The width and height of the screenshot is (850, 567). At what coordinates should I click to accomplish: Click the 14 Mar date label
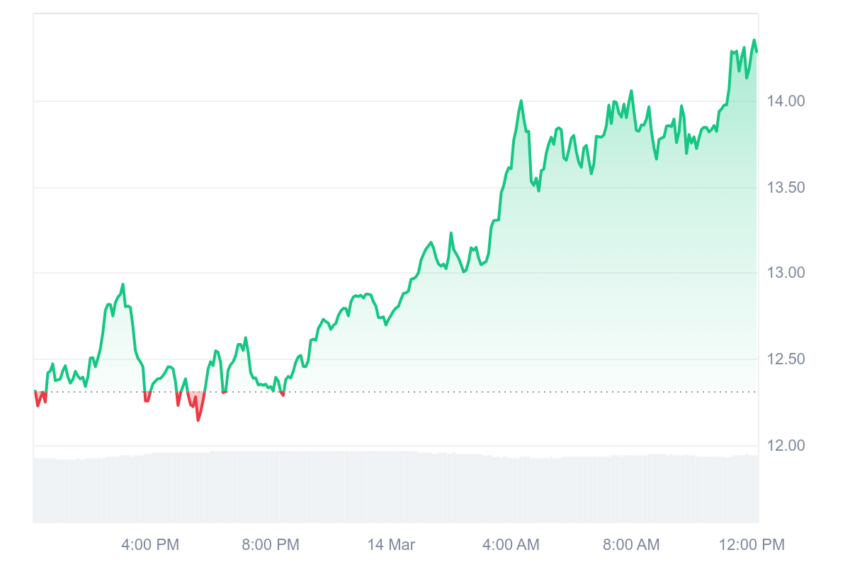[x=391, y=545]
